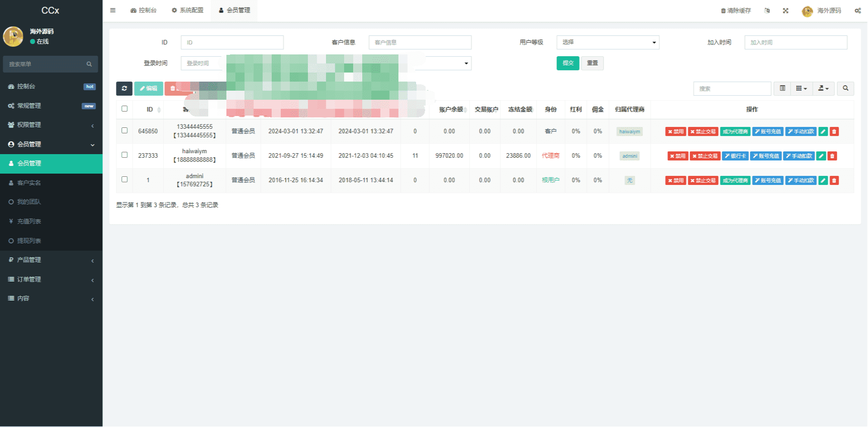
Task: Open the columns grid dropdown
Action: point(801,88)
